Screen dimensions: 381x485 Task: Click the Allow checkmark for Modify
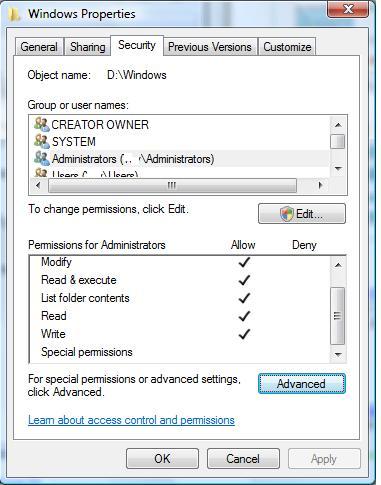tap(244, 262)
